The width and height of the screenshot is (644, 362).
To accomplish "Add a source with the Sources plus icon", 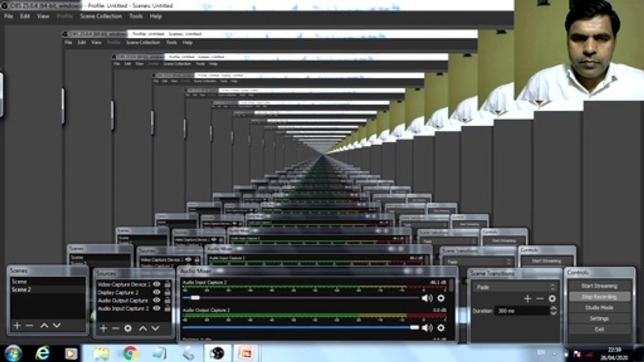I will (103, 328).
